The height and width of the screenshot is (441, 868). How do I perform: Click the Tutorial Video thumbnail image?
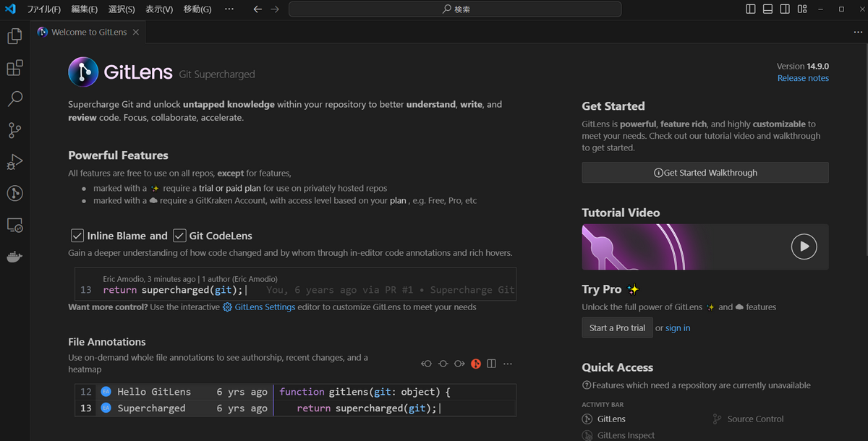point(705,247)
